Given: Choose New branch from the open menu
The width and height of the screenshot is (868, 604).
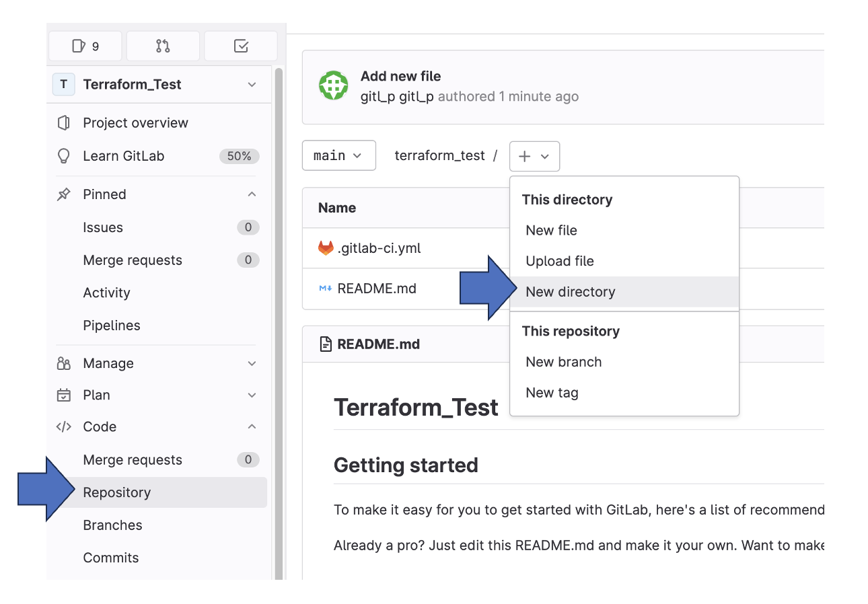Looking at the screenshot, I should tap(563, 361).
